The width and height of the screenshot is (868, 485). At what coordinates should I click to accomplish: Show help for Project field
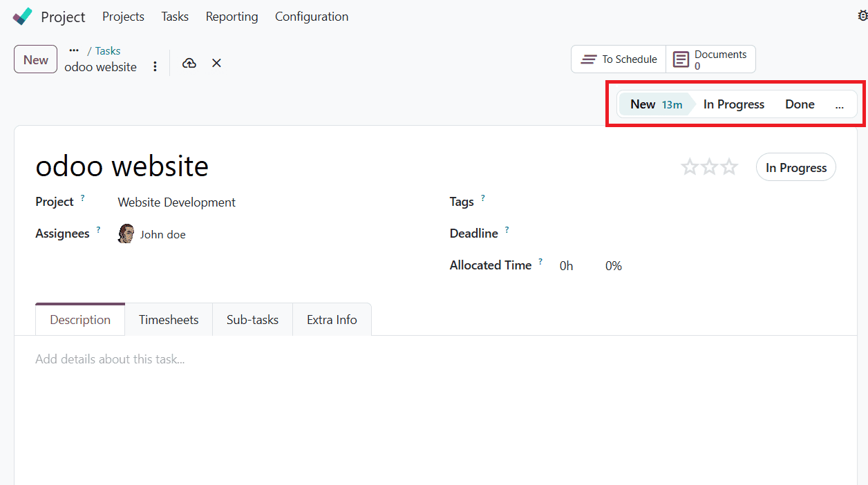point(82,198)
